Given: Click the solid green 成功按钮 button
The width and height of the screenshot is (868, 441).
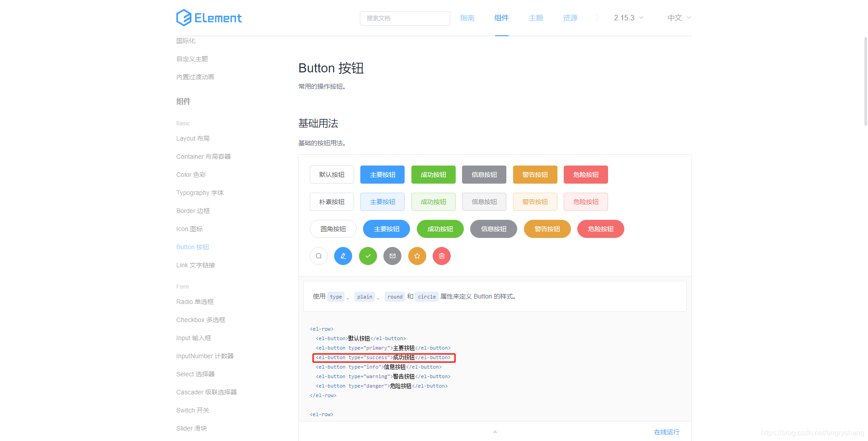Looking at the screenshot, I should [434, 175].
